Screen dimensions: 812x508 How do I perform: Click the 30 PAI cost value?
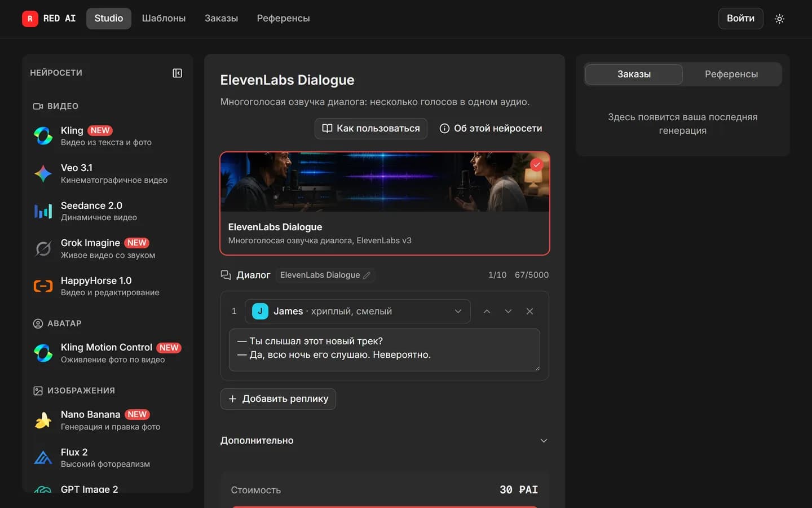(519, 489)
